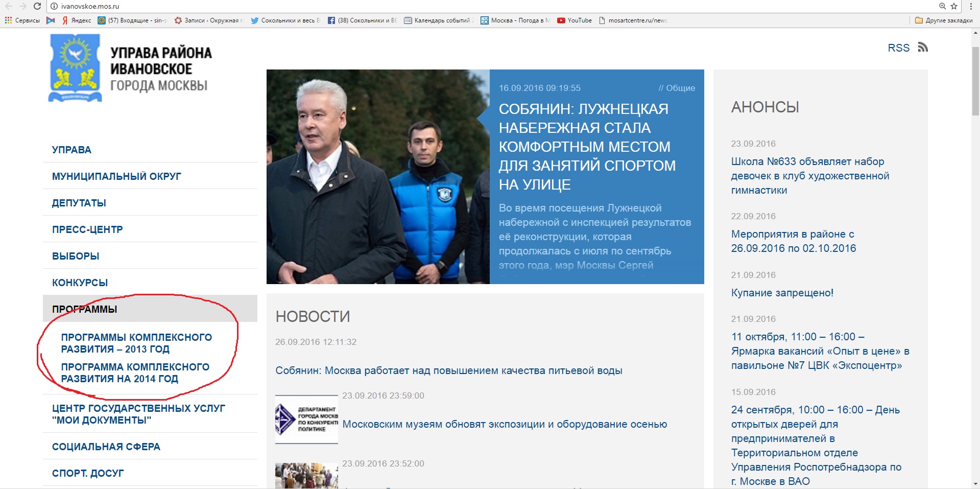Screen dimensions: 980x489
Task: Open Московским музеям обновят экспозиции news
Action: click(505, 424)
